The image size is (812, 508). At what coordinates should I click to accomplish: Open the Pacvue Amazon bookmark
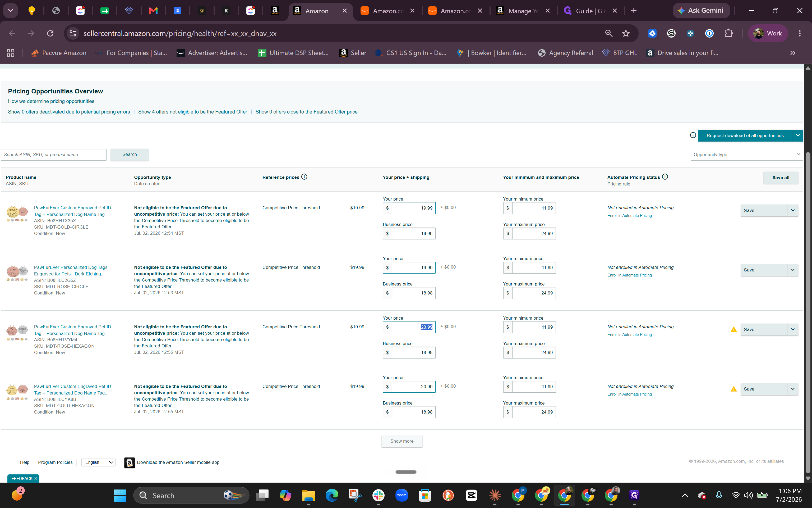(58, 53)
